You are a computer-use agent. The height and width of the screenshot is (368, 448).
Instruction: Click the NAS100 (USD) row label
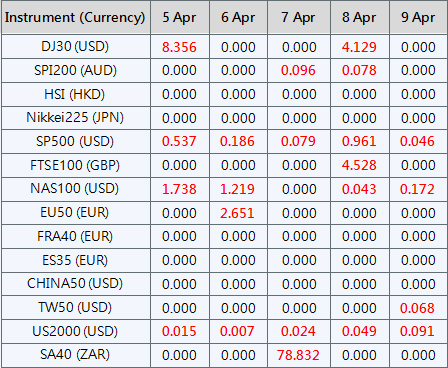tap(76, 189)
